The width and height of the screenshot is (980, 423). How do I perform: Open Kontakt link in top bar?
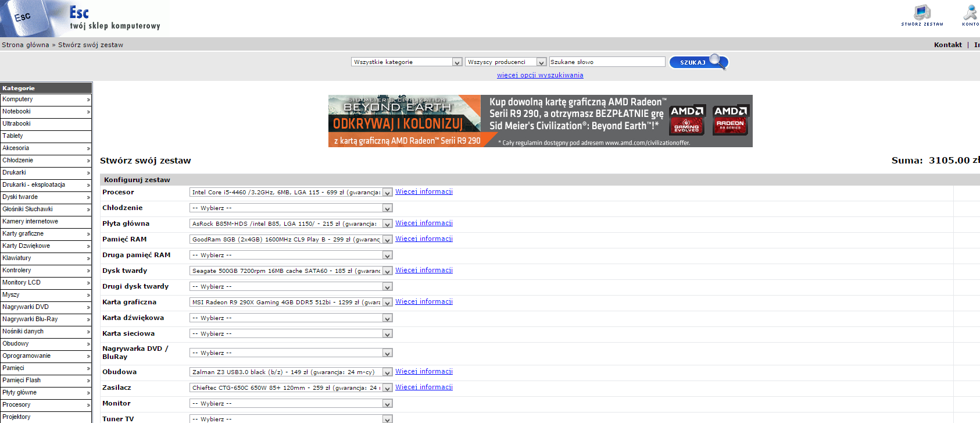948,45
